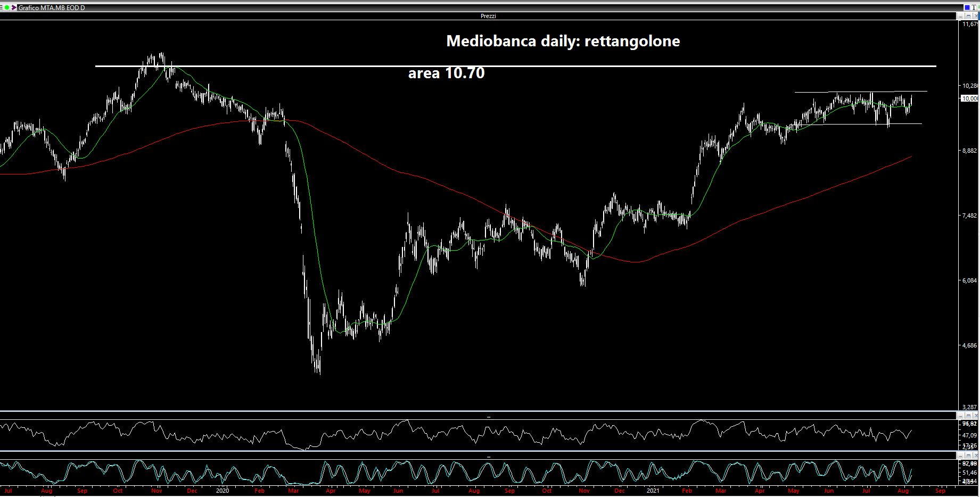Screen dimensions: 980x497
Task: Click the 10,00 current price marker
Action: [x=969, y=98]
